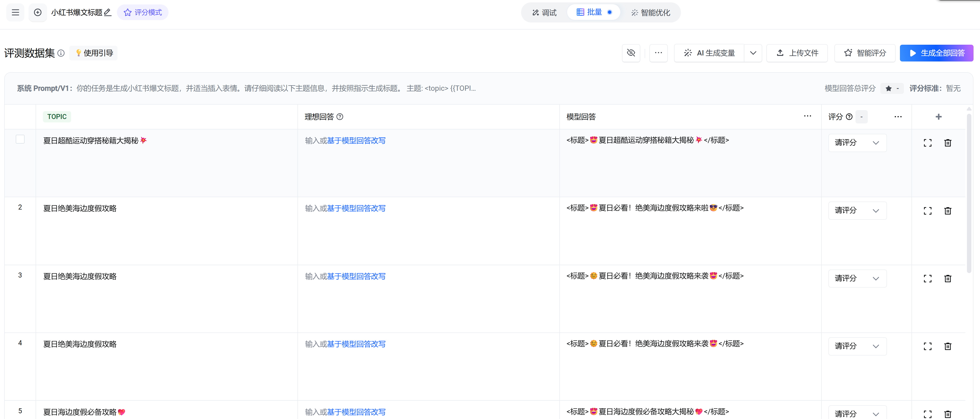Click the 理想回答 help question icon

click(x=340, y=117)
